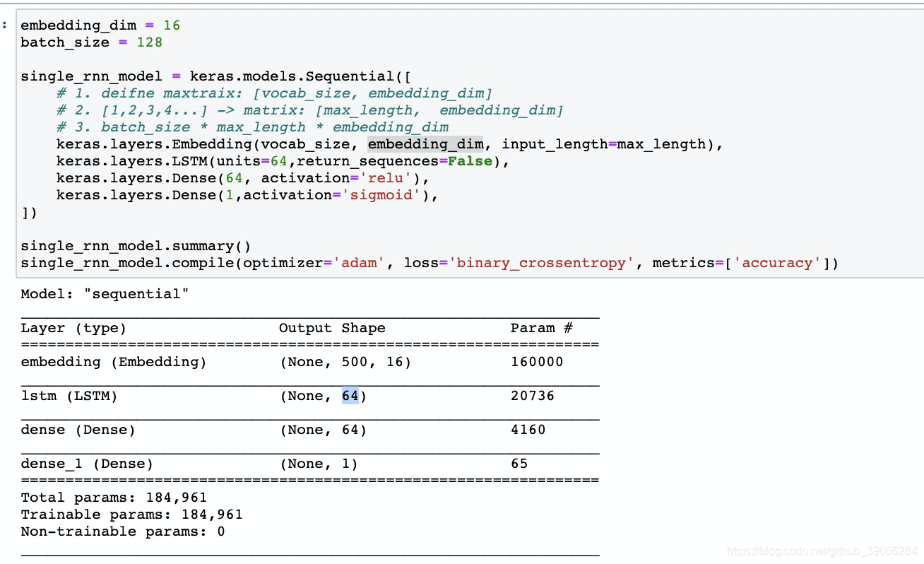Click the embedding_dim = 16 code line
Screen dimensions: 924x564
100,25
